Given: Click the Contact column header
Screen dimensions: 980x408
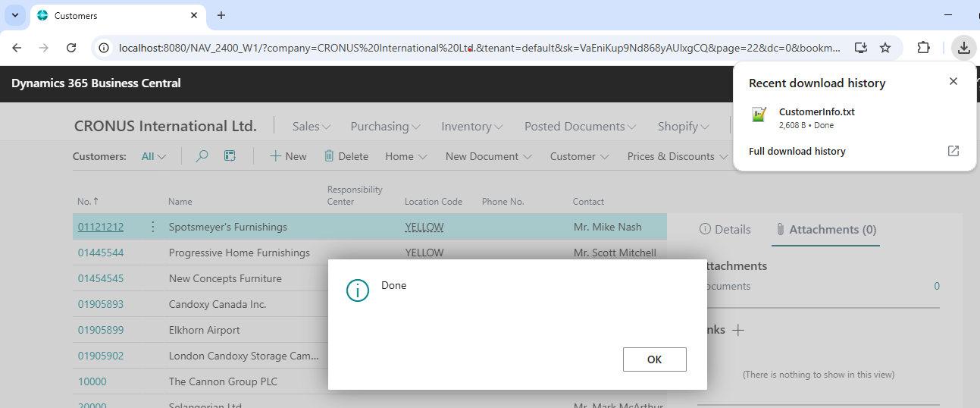Looking at the screenshot, I should point(588,202).
